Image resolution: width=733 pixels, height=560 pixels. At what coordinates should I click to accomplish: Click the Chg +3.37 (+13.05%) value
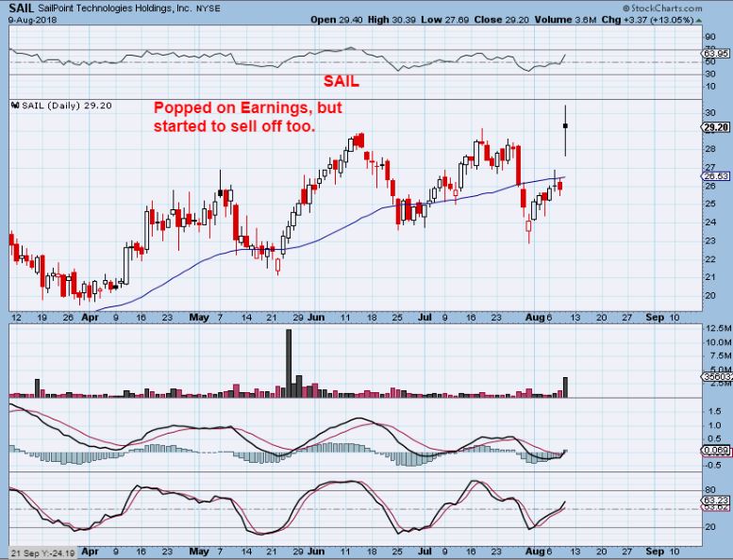click(647, 20)
